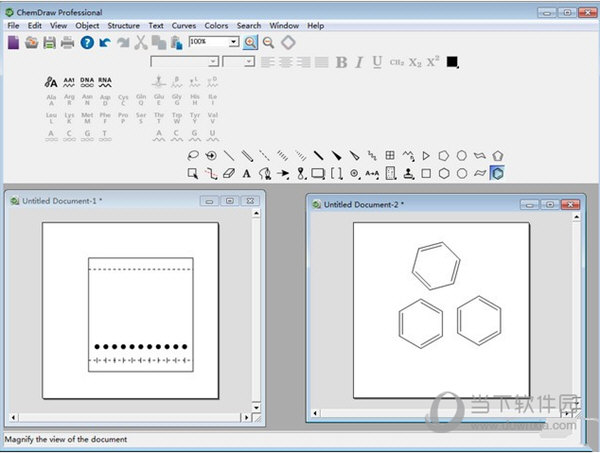Open the Help question mark icon

87,42
